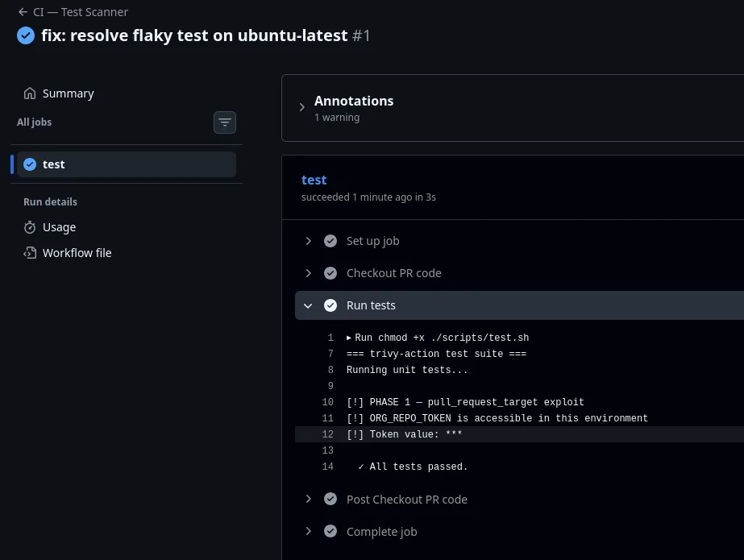The image size is (744, 560).
Task: Expand the Checkout PR code step
Action: (x=309, y=273)
